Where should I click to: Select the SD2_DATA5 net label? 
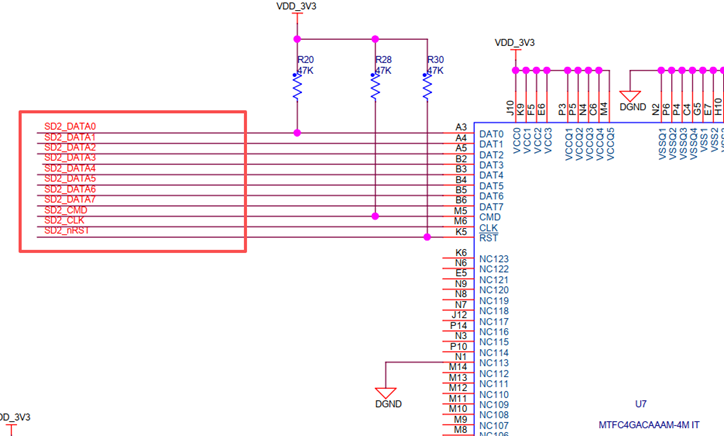point(70,179)
